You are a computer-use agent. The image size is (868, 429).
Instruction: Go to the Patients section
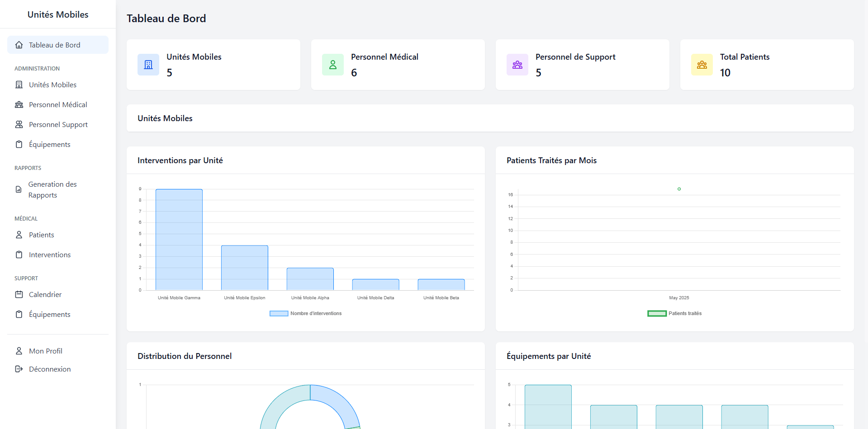pyautogui.click(x=58, y=235)
